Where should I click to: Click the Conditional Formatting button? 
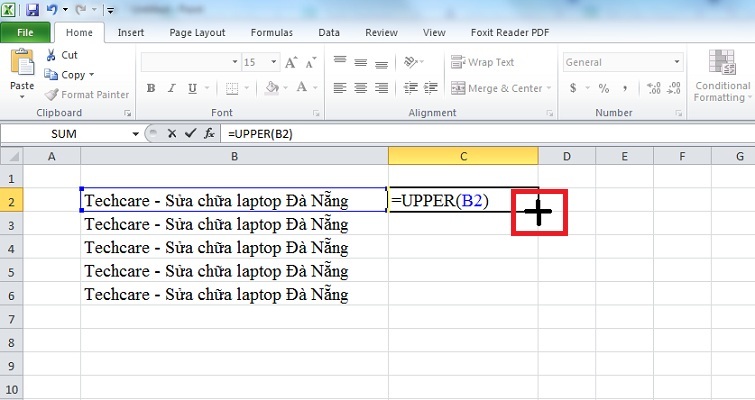click(x=722, y=76)
